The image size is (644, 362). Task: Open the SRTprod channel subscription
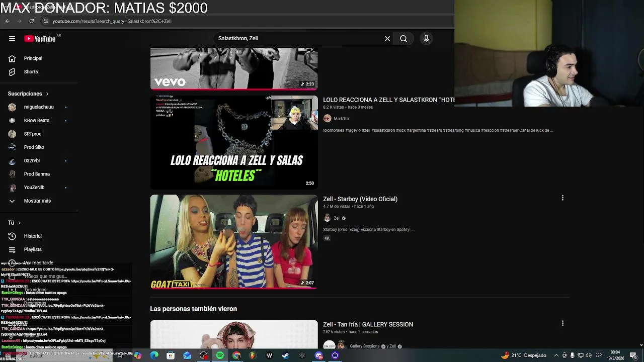(x=33, y=134)
